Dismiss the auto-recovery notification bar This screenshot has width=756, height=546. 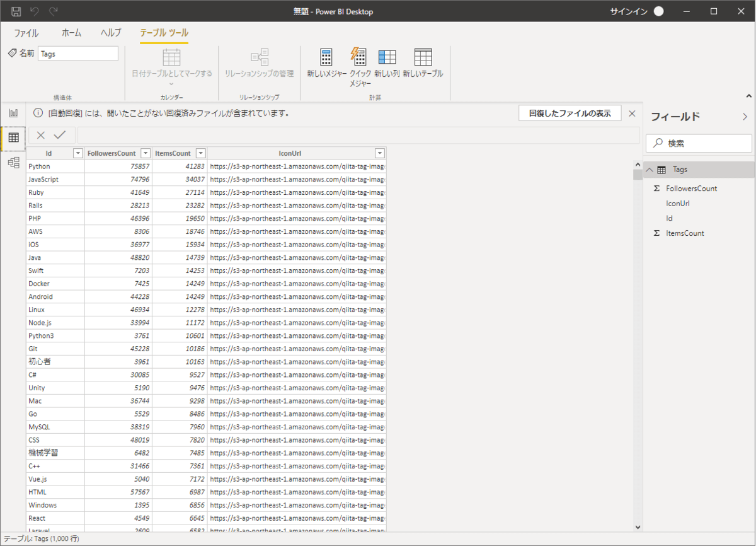click(632, 113)
